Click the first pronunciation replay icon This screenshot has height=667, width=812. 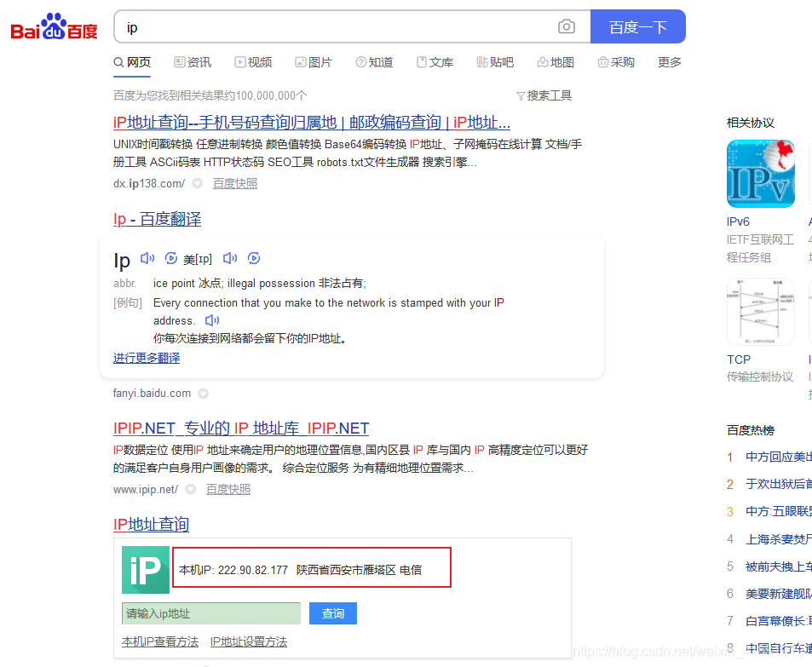[171, 258]
